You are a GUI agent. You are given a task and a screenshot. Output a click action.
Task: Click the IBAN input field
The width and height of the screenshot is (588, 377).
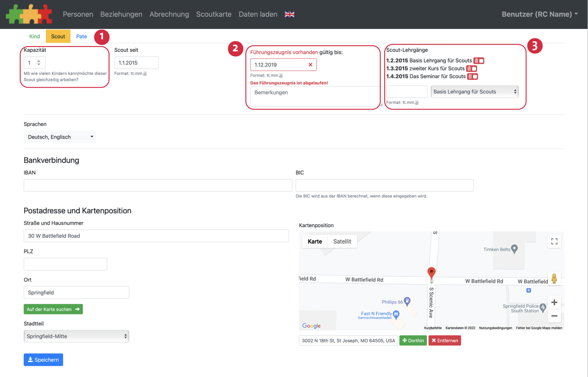coord(158,185)
